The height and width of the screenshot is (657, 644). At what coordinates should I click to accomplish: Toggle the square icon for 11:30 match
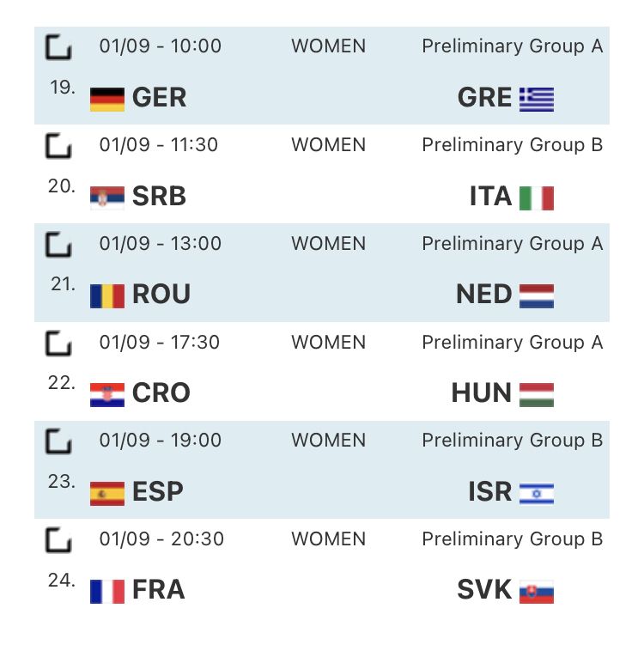[58, 146]
